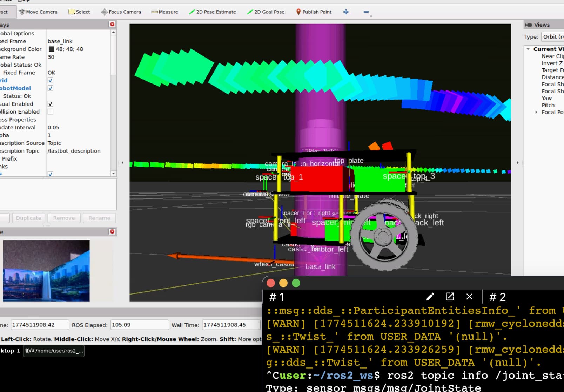Collapse the Current View tree
The image size is (564, 392).
click(528, 49)
